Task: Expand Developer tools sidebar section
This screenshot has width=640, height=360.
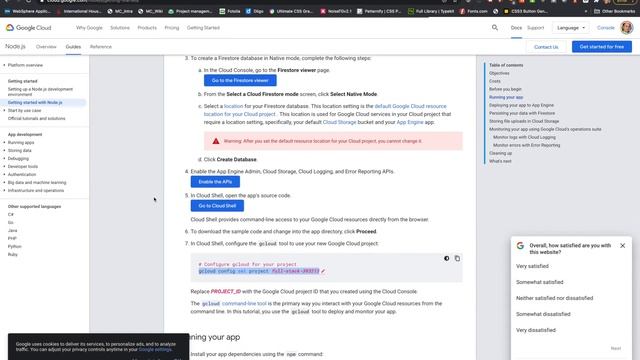Action: pos(22,166)
